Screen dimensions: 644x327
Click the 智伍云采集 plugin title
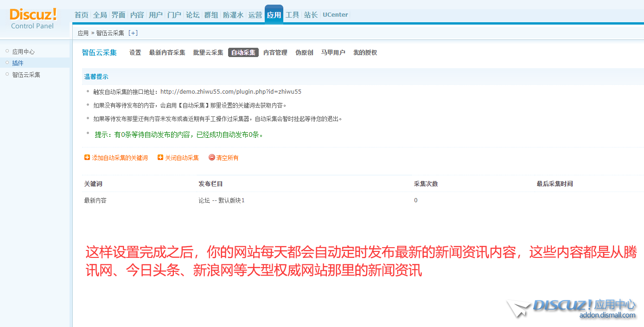point(99,52)
